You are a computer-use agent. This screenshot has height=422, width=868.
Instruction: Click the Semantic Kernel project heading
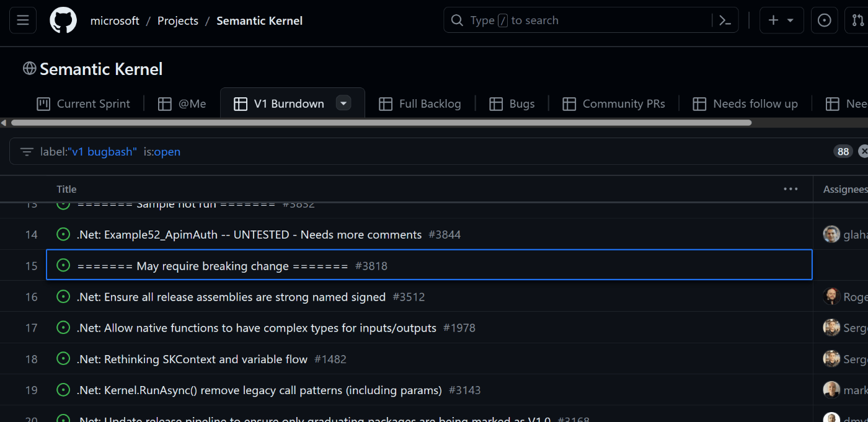click(101, 69)
